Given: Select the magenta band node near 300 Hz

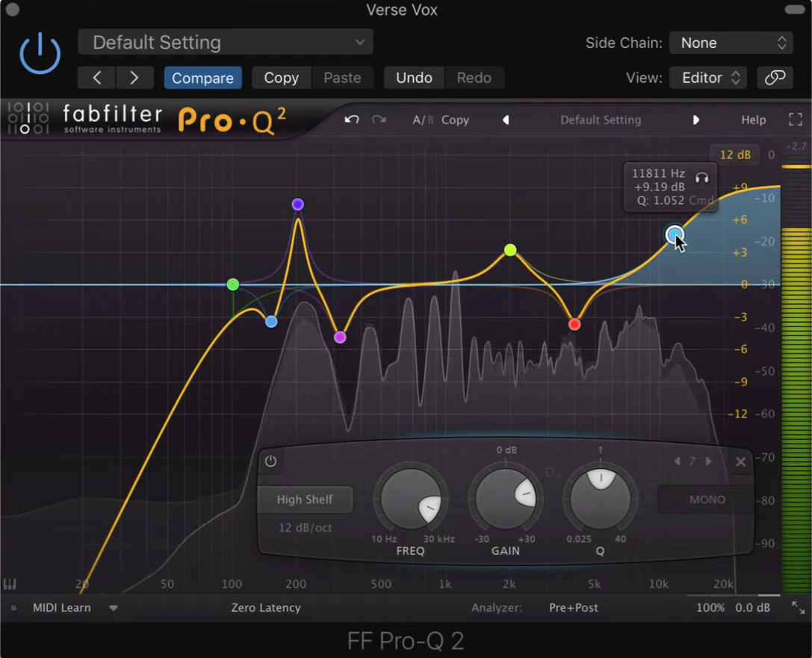Looking at the screenshot, I should coord(340,338).
